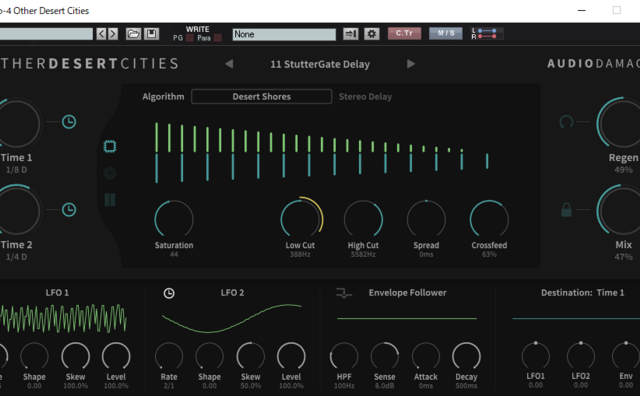Open the Desert Shores algorithm selector

click(x=262, y=97)
